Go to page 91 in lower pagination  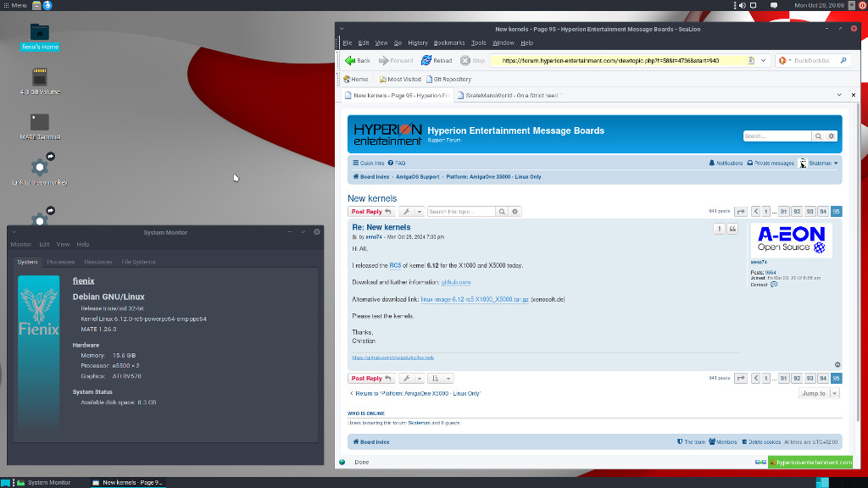[783, 379]
